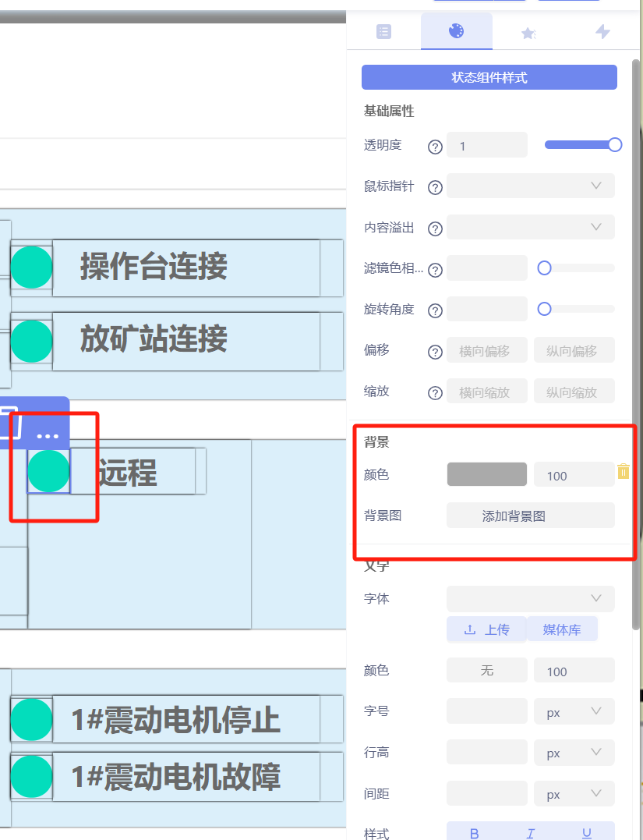
Task: Select the 1#震动电机停止 text label
Action: 175,719
